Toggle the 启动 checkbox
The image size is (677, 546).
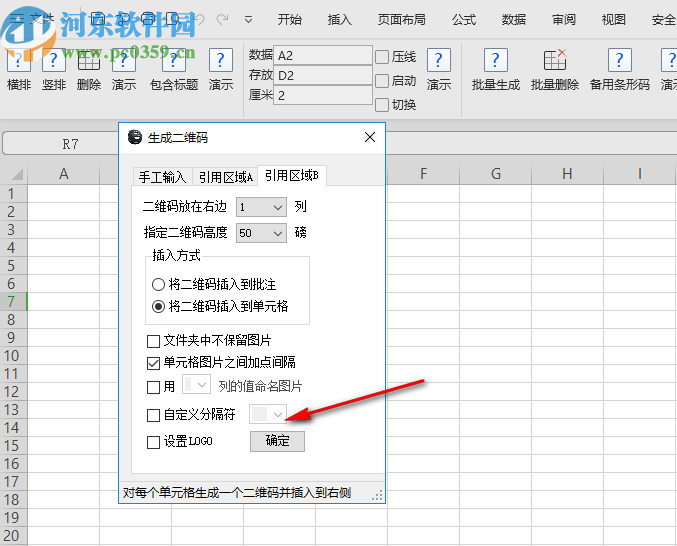[x=382, y=81]
